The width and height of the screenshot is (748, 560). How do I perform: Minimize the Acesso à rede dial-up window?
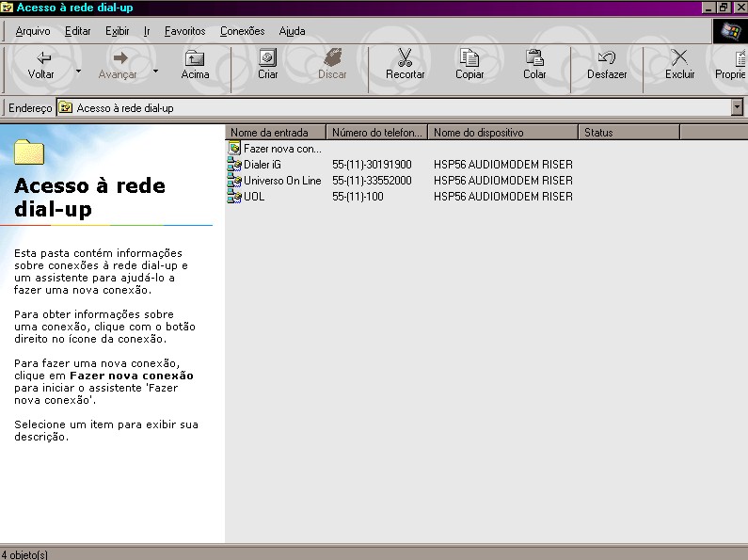point(709,8)
